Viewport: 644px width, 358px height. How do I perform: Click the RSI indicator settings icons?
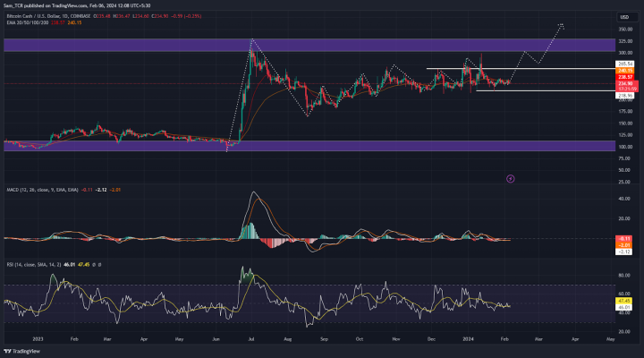coord(97,264)
